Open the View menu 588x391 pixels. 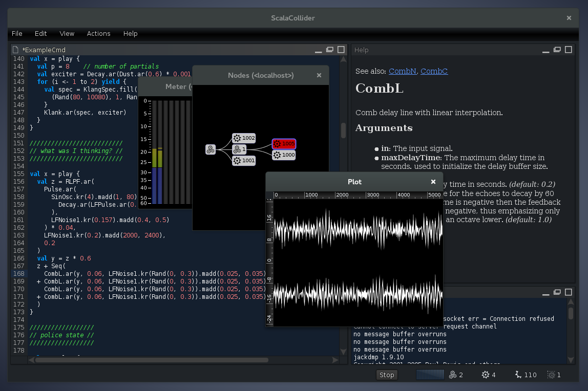(x=67, y=34)
